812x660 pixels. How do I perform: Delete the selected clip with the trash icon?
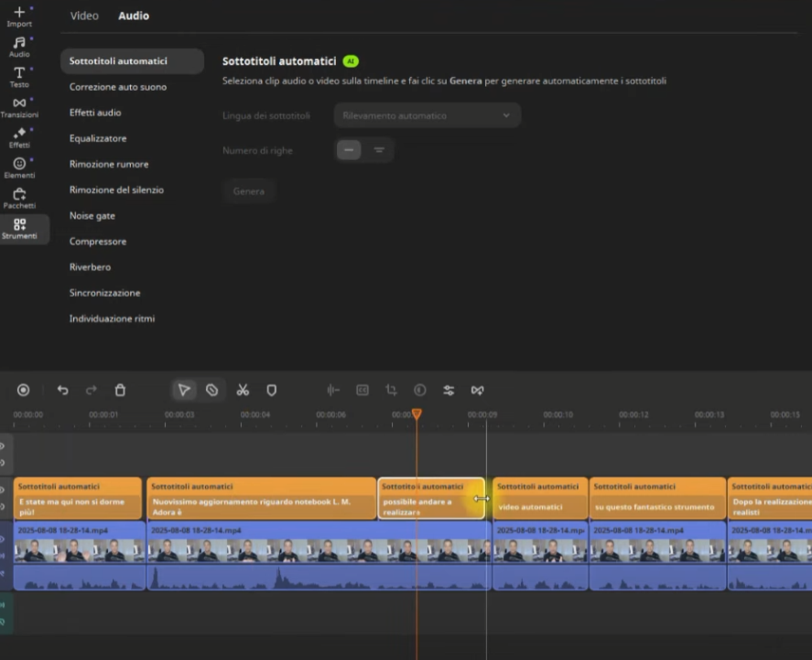(120, 390)
